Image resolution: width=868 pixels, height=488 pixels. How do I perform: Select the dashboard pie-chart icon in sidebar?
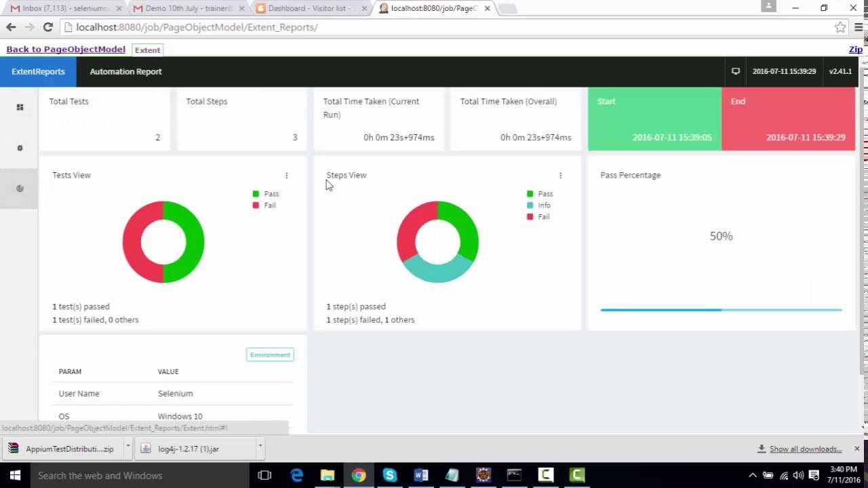click(20, 188)
